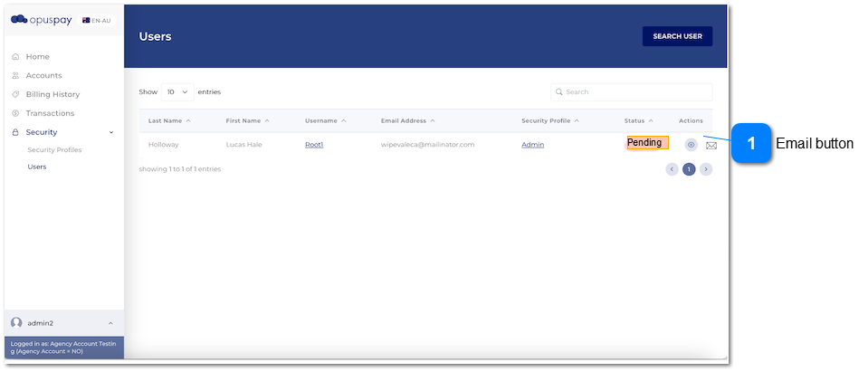
Task: Open the EN-AU language selector
Action: click(97, 20)
